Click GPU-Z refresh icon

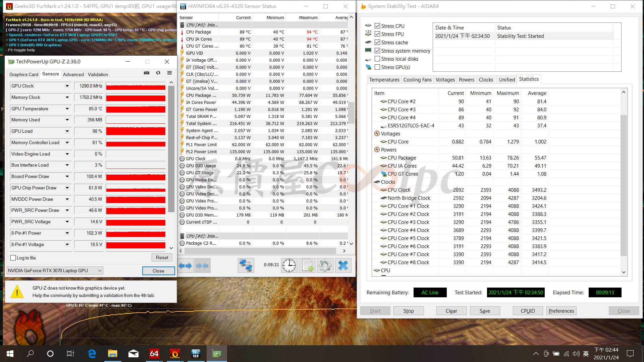158,73
